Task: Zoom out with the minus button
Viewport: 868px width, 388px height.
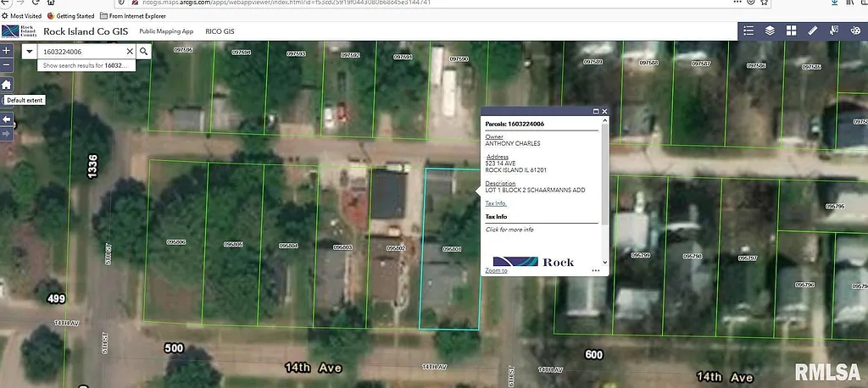Action: tap(7, 65)
